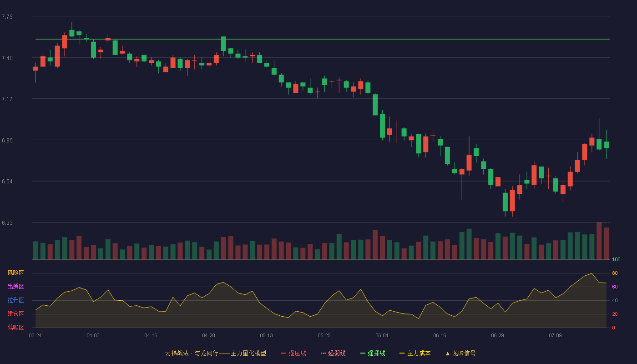
Task: Click the 06-16 date label
Action: [x=440, y=335]
